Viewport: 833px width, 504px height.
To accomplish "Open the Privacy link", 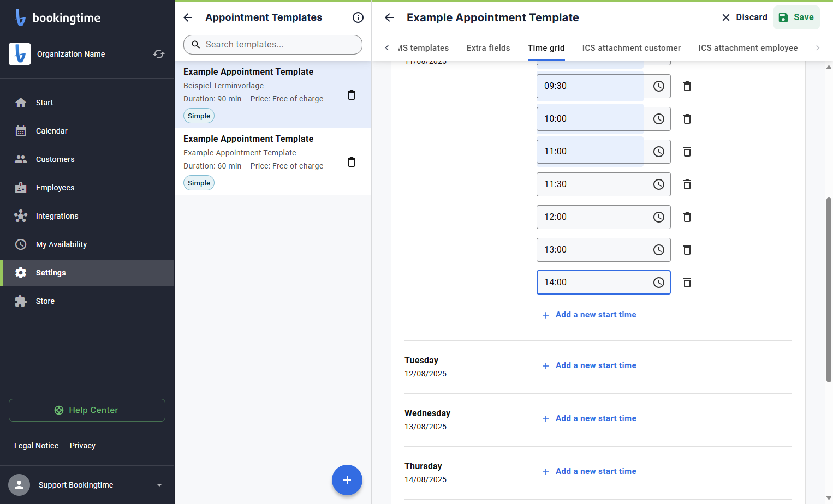I will pos(82,446).
